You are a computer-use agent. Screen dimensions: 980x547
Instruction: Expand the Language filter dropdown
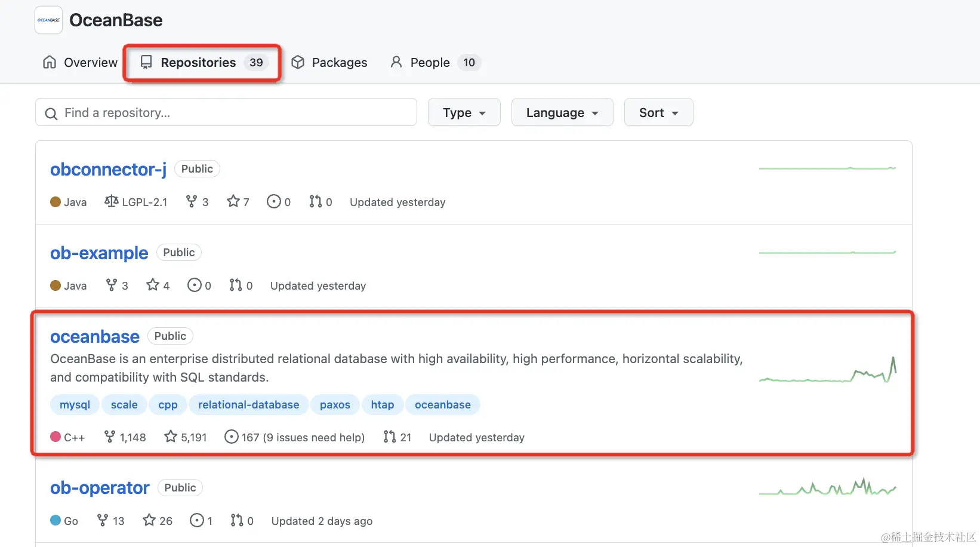coord(562,112)
